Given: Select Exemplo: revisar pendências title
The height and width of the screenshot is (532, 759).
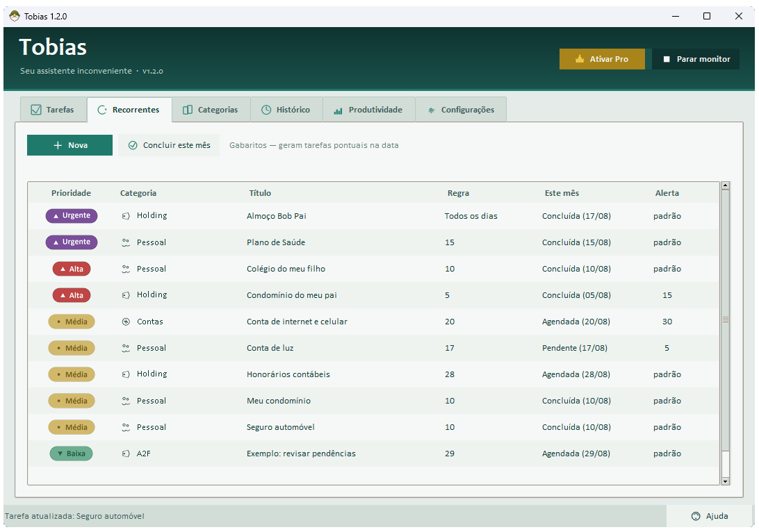Looking at the screenshot, I should point(301,454).
